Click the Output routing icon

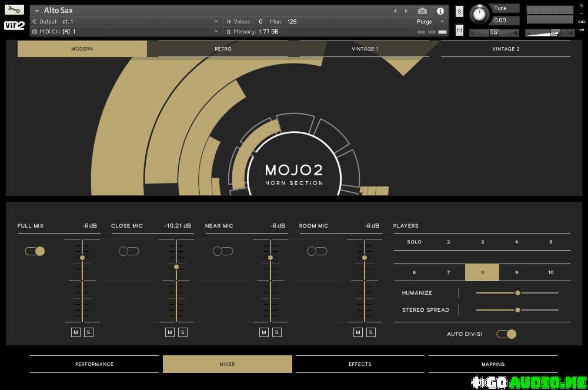(x=35, y=22)
